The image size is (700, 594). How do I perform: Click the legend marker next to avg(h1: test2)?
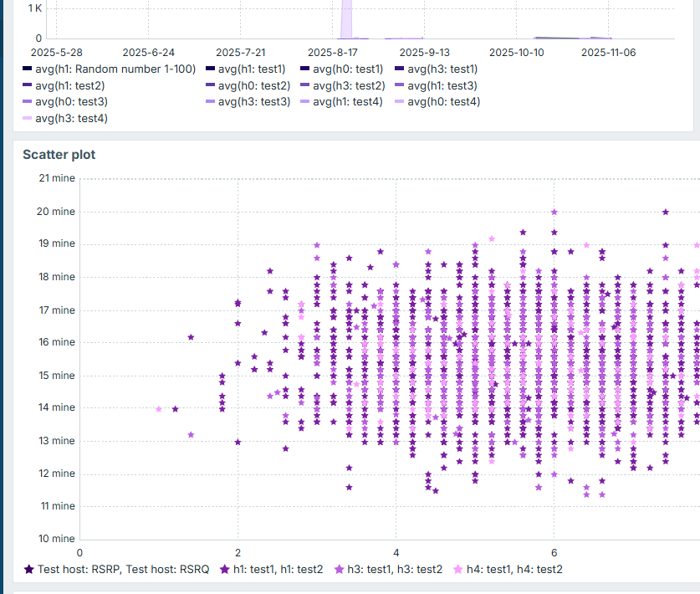tap(28, 85)
